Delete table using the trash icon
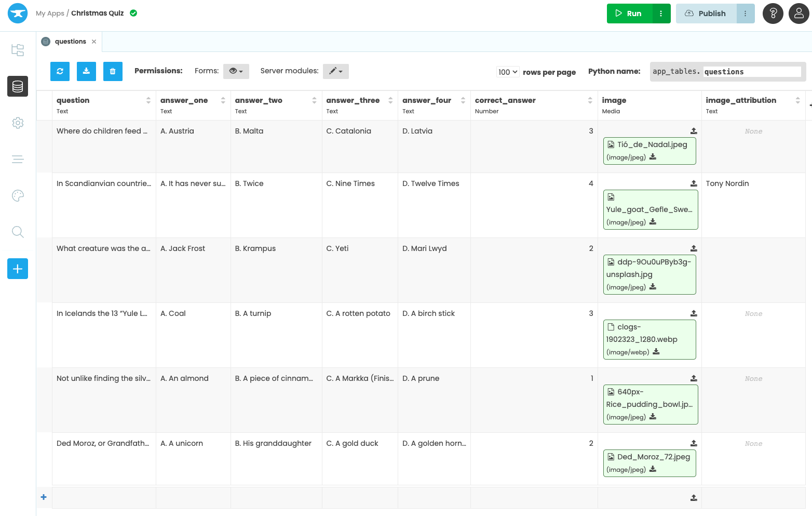812x516 pixels. tap(113, 71)
